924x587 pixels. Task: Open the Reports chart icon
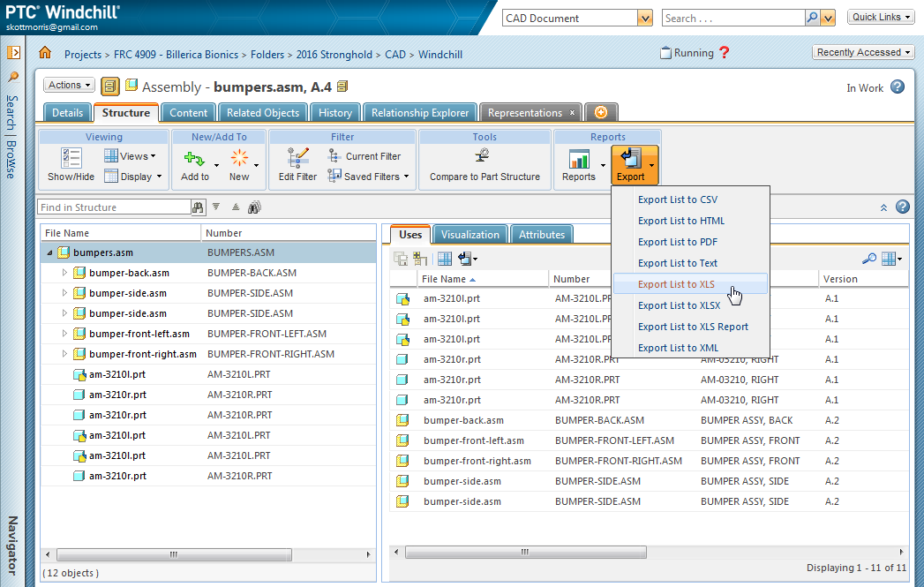pyautogui.click(x=579, y=159)
